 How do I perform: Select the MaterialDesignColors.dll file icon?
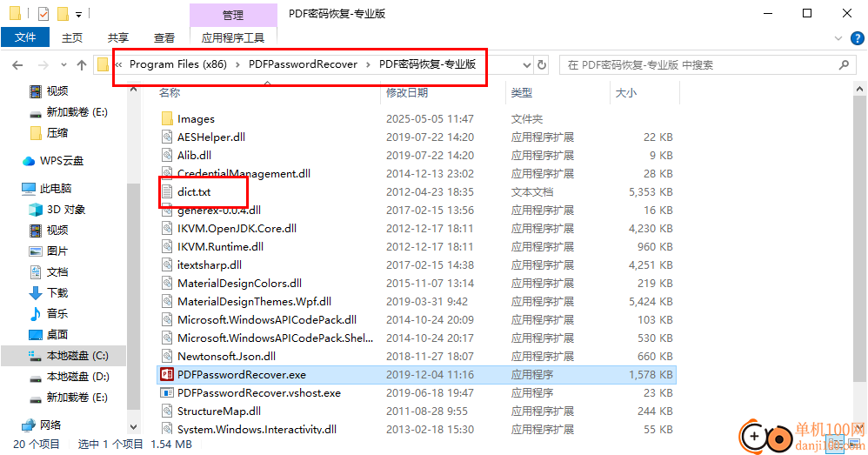pos(167,283)
